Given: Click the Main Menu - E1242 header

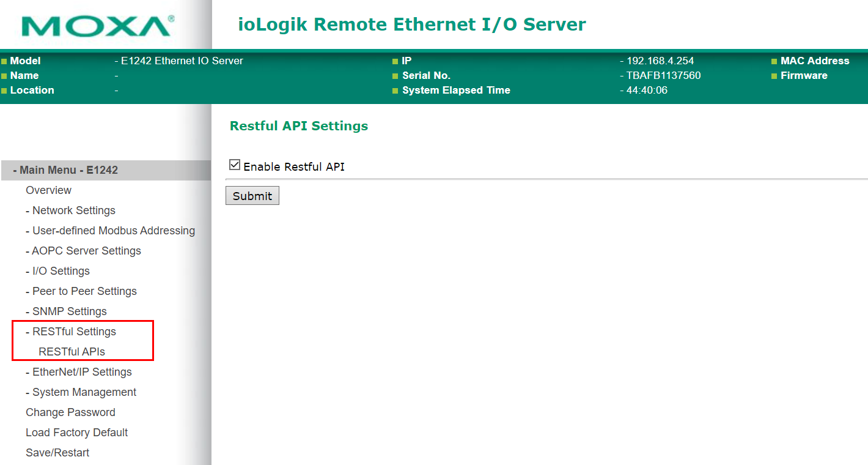Looking at the screenshot, I should pos(106,170).
